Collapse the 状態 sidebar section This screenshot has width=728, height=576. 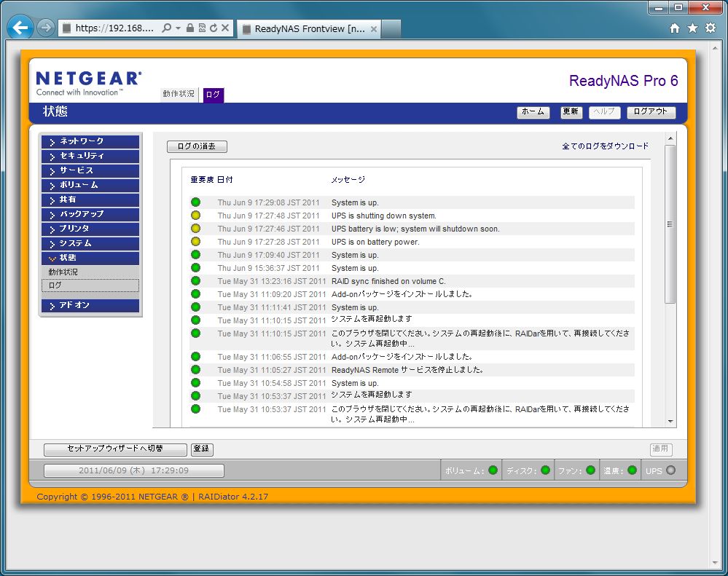click(90, 258)
